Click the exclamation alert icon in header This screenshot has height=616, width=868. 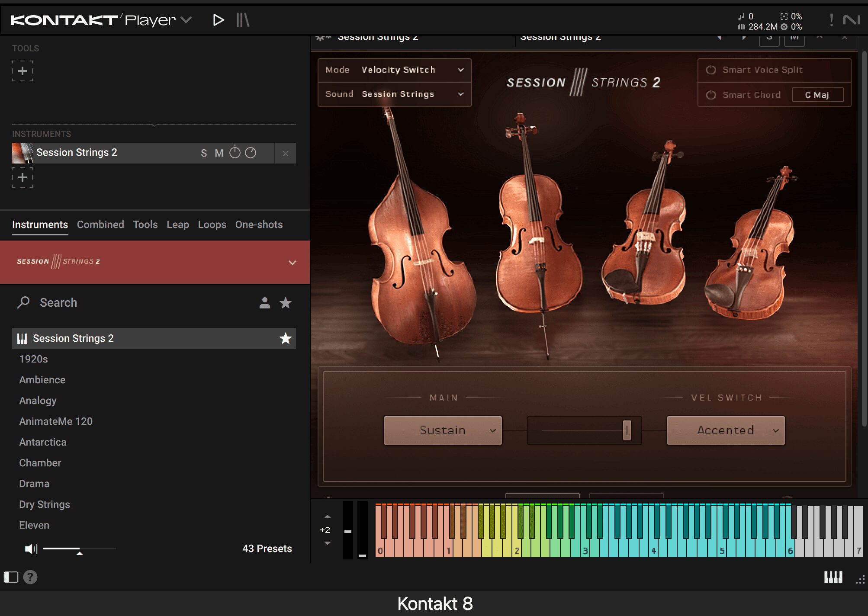click(x=831, y=20)
